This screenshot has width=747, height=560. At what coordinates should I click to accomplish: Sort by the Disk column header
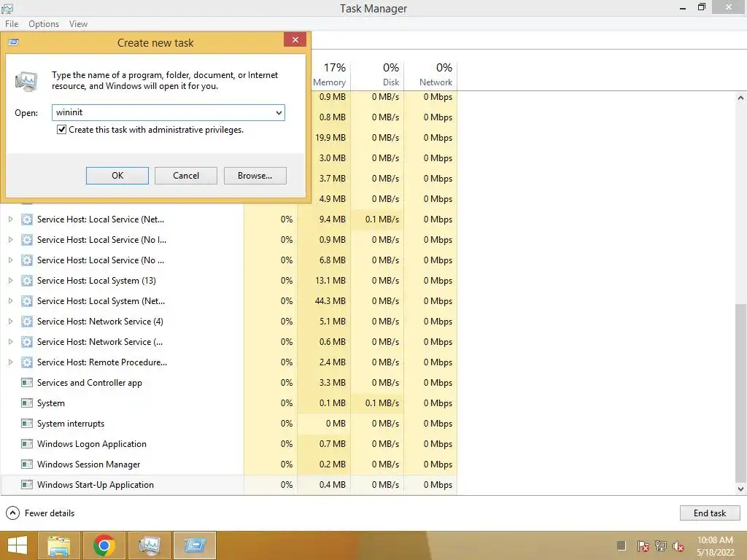point(377,75)
